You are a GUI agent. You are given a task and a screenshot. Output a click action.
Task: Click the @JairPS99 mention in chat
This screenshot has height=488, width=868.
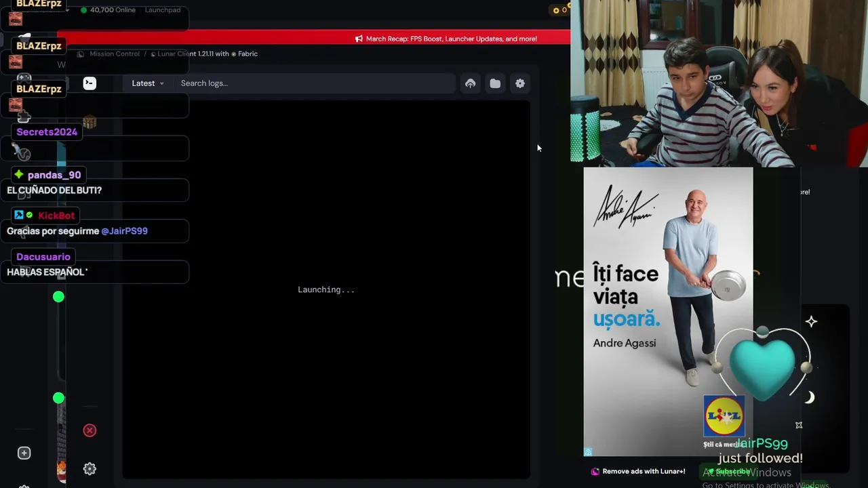[x=124, y=231]
